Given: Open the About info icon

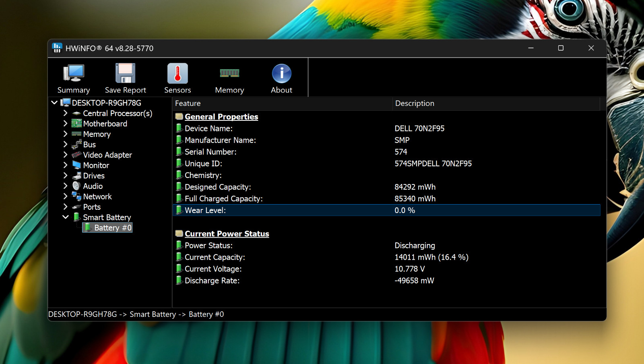Looking at the screenshot, I should (282, 74).
